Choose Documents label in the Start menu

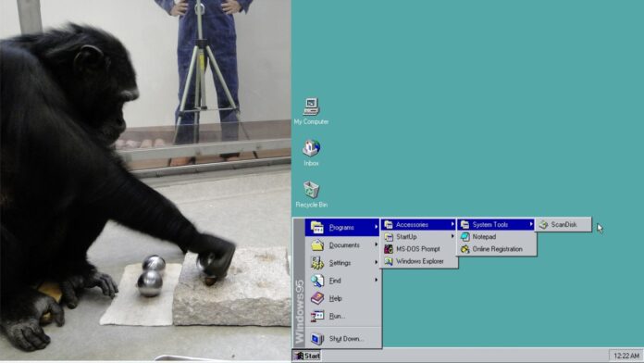344,245
